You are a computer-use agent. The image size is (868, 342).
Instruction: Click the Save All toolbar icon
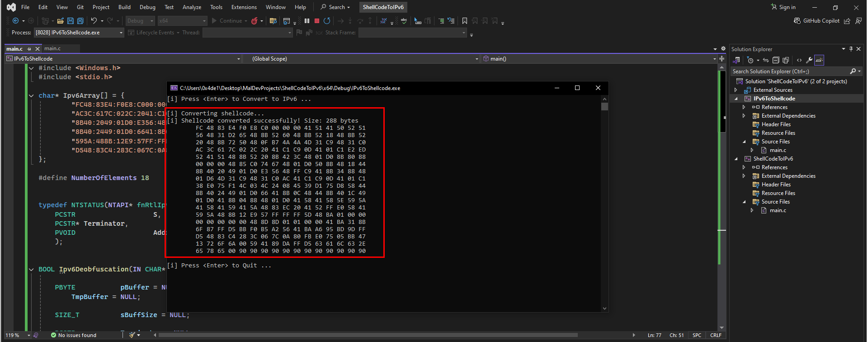click(x=80, y=21)
